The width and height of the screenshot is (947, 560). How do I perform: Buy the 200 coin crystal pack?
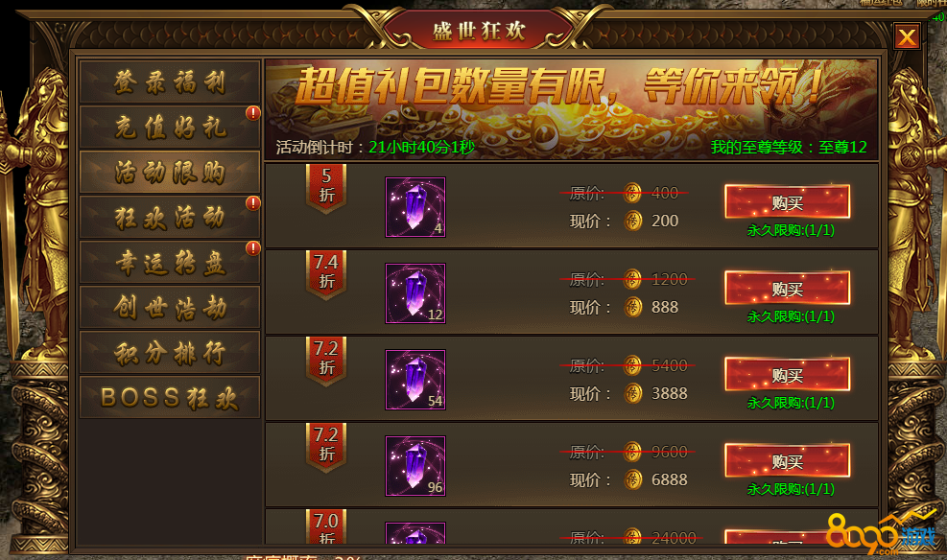click(788, 202)
